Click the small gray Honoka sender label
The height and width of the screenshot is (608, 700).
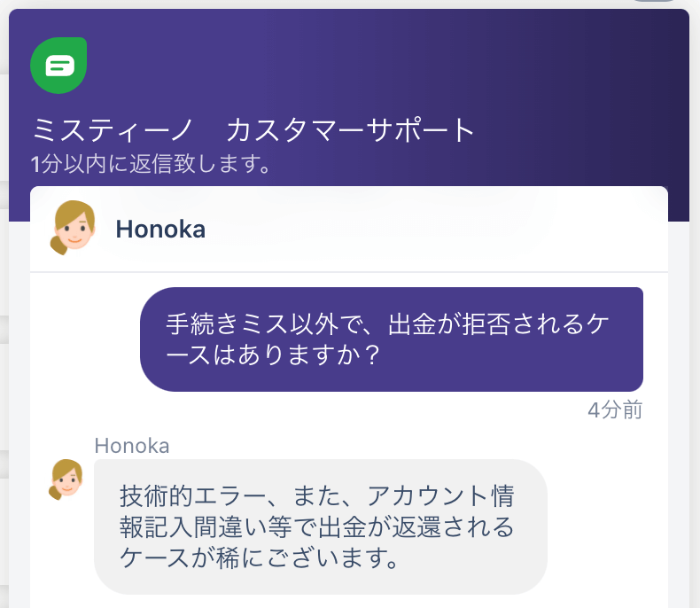132,446
